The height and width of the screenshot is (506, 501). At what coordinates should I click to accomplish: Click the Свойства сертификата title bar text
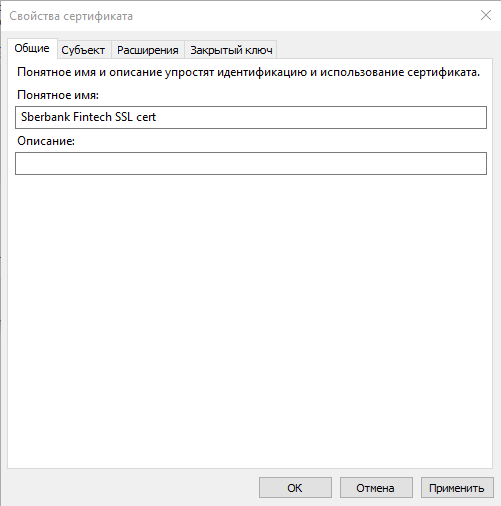(71, 16)
